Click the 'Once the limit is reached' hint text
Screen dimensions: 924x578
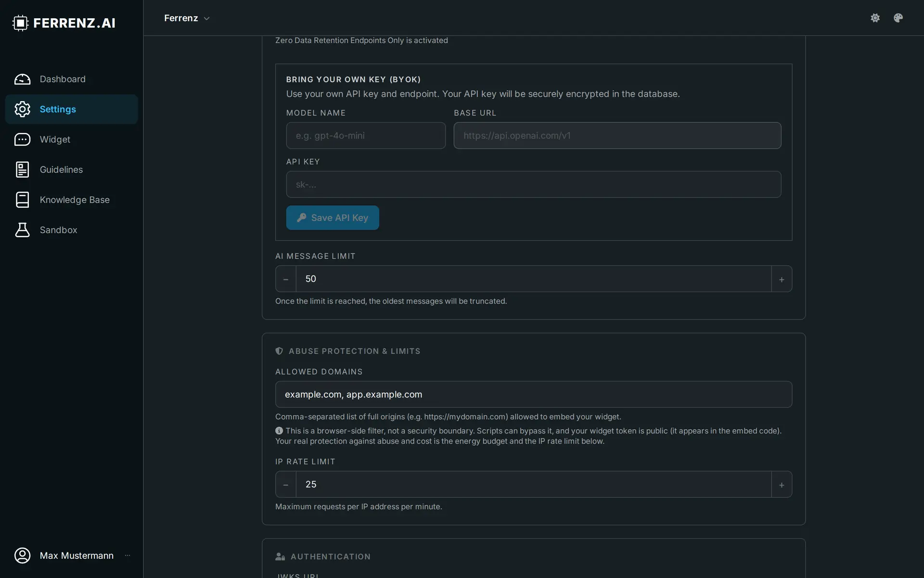coord(391,301)
